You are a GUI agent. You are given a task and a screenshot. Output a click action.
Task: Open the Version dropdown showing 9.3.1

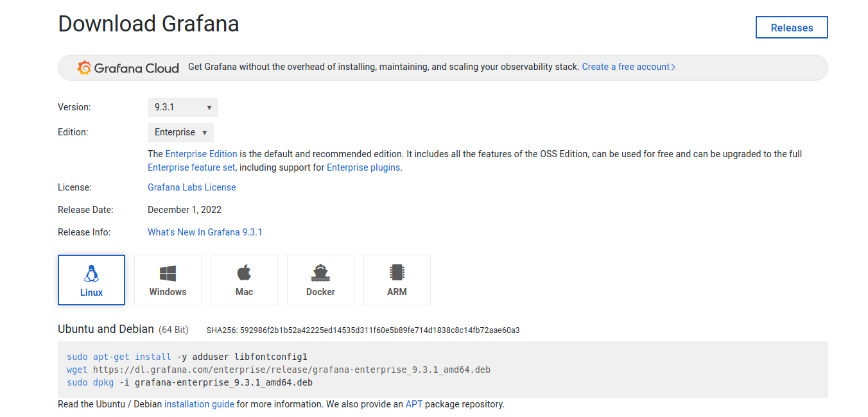[x=182, y=107]
